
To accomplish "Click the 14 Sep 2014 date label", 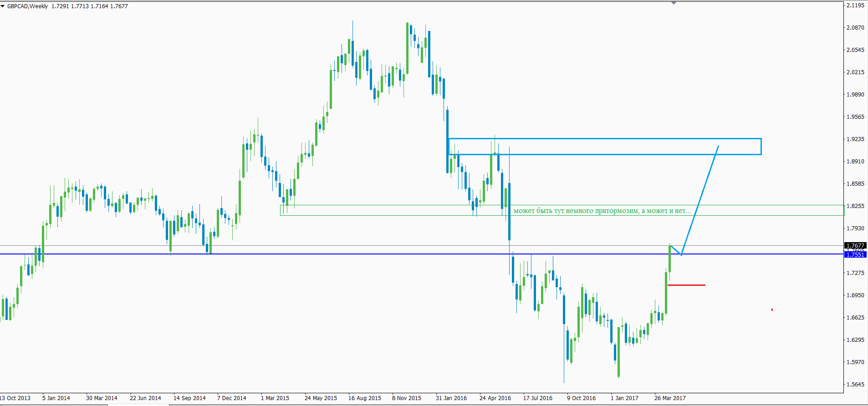I will (x=189, y=398).
